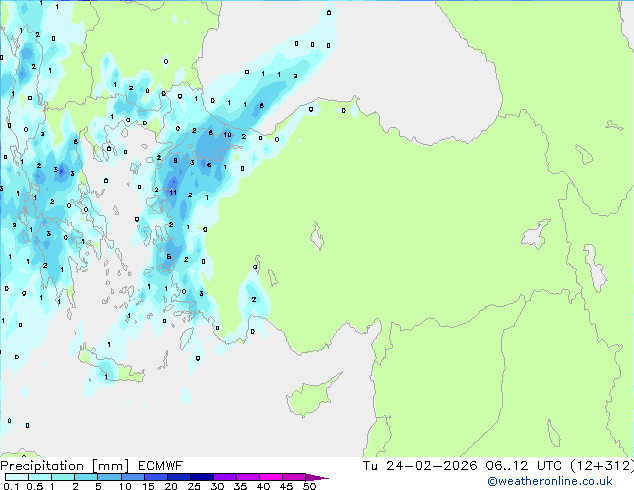The width and height of the screenshot is (634, 490).
Task: Click the map value '10' near the Bosphorus
Action: point(228,135)
